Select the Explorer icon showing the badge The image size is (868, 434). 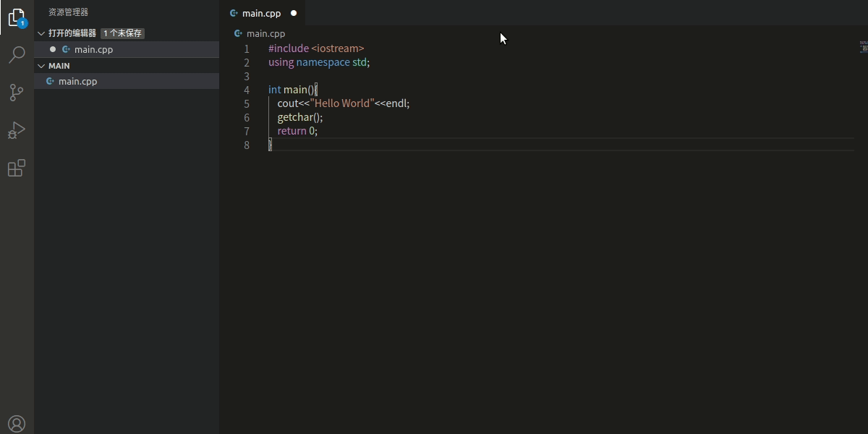[17, 18]
